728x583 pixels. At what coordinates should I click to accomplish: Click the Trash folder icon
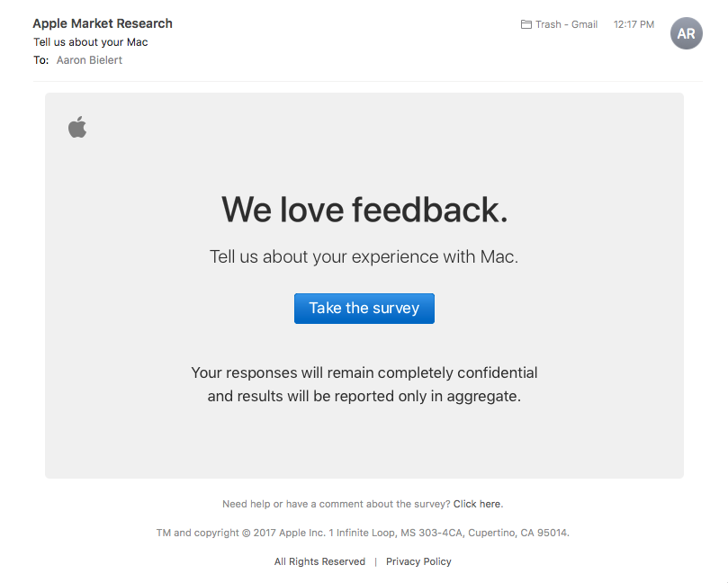click(x=526, y=24)
